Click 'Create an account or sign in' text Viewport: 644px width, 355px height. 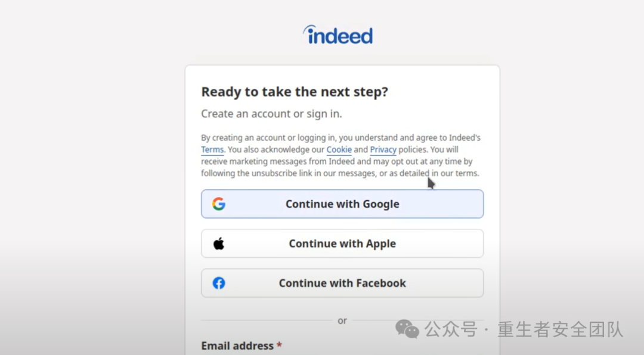(x=271, y=114)
